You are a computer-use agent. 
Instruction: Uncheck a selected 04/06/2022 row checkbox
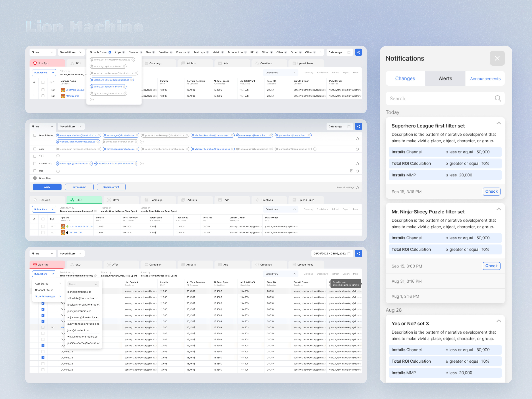pos(43,357)
